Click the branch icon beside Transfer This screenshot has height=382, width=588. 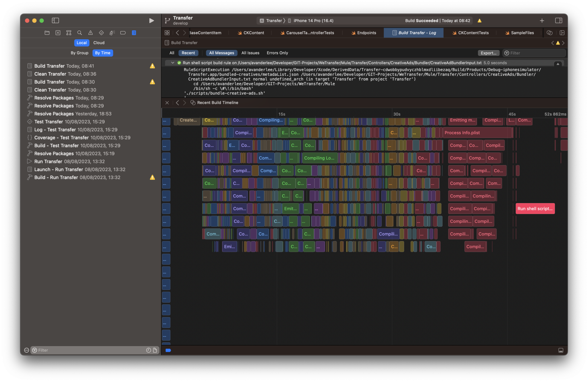pyautogui.click(x=167, y=21)
